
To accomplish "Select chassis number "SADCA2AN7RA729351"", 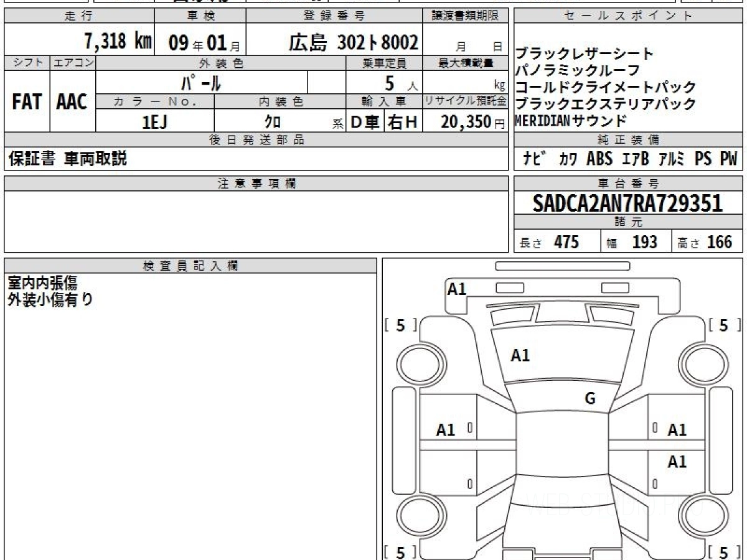I will (x=628, y=204).
